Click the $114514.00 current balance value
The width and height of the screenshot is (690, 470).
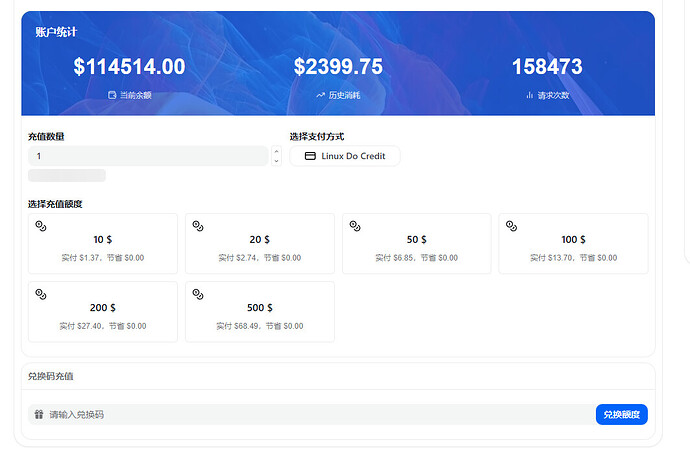[129, 66]
